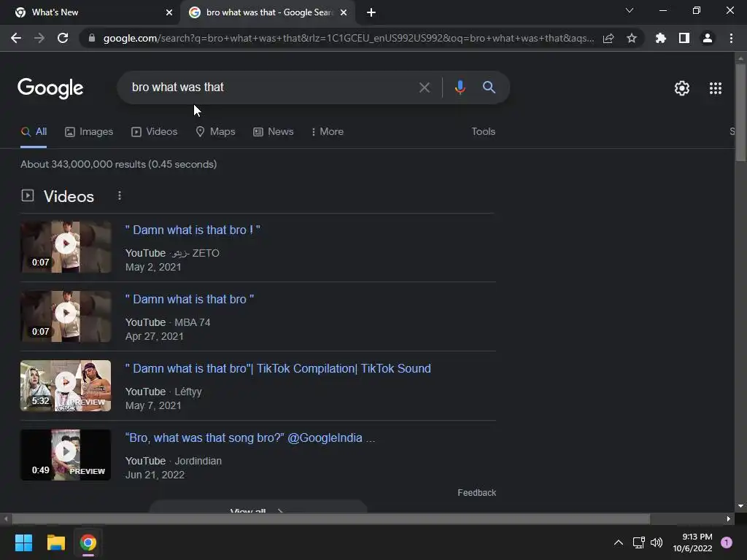
Task: Select the Images search tab
Action: click(89, 132)
